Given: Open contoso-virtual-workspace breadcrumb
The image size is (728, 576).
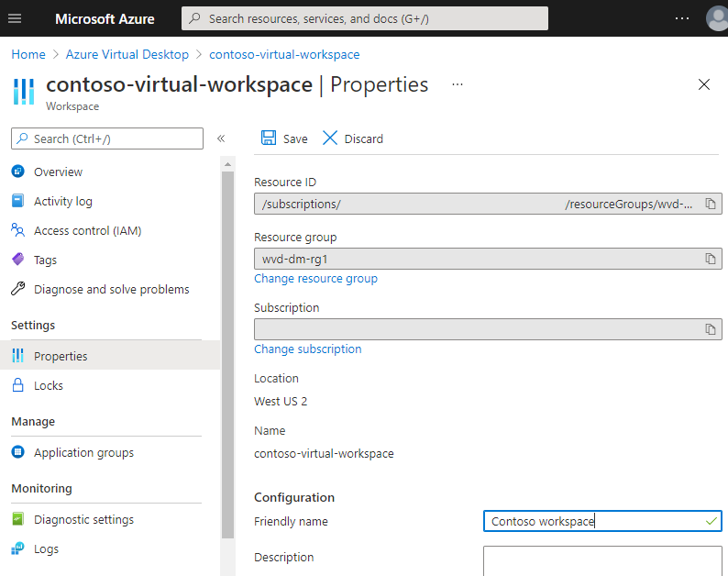Looking at the screenshot, I should coord(284,54).
